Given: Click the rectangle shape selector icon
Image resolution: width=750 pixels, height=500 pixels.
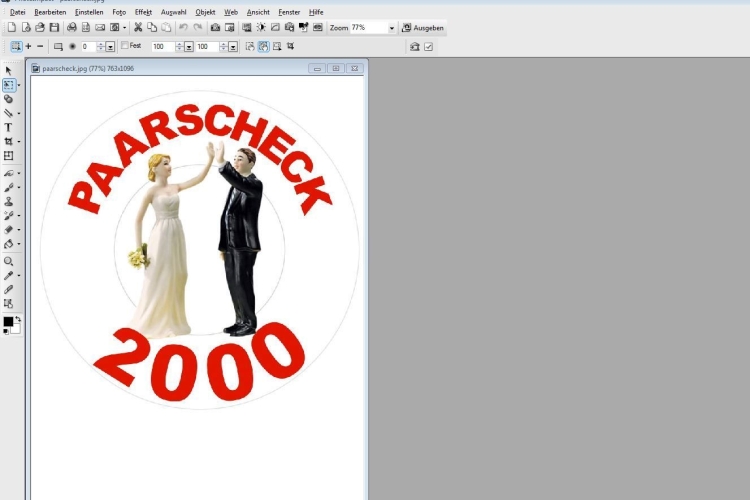Looking at the screenshot, I should 58,47.
